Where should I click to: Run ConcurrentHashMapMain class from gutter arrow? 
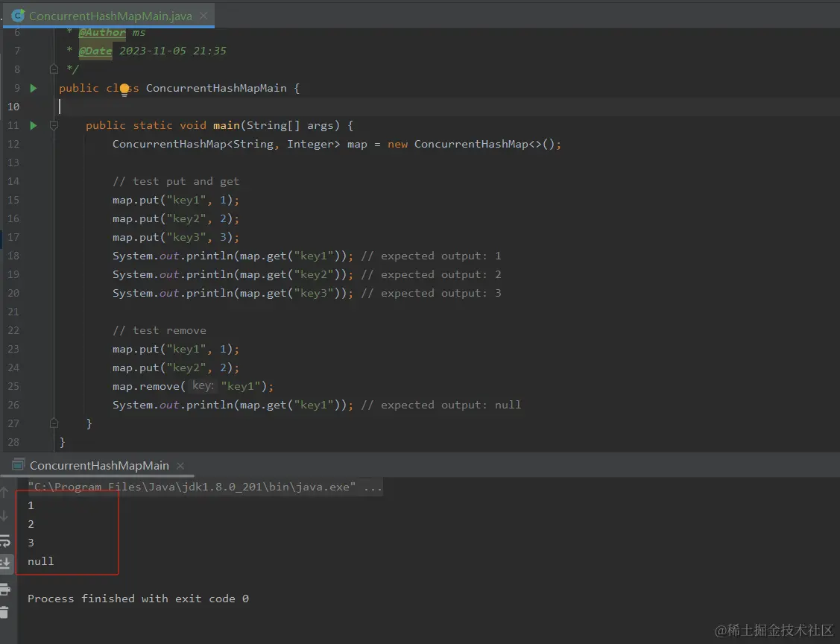(x=34, y=88)
